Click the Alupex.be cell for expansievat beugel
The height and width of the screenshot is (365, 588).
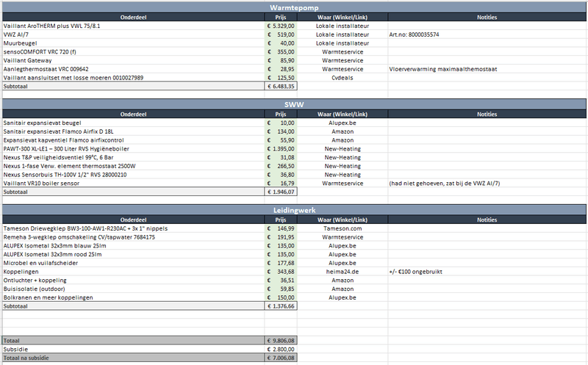(343, 123)
